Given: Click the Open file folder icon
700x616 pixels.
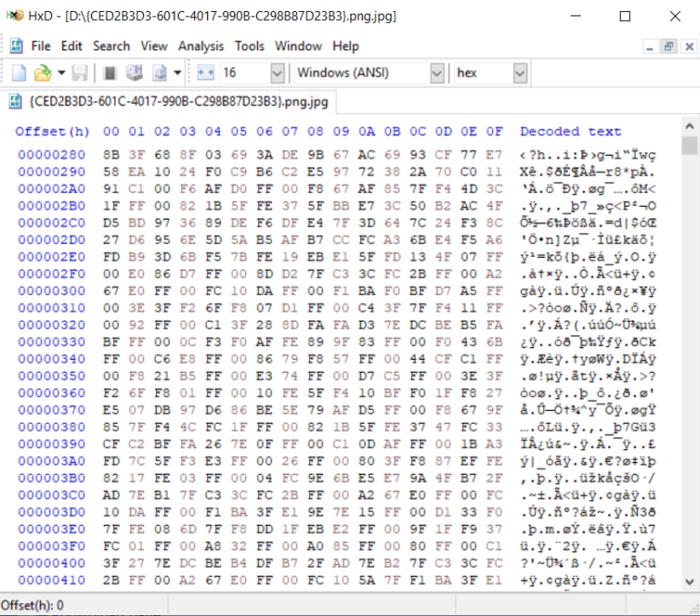Looking at the screenshot, I should [x=41, y=73].
